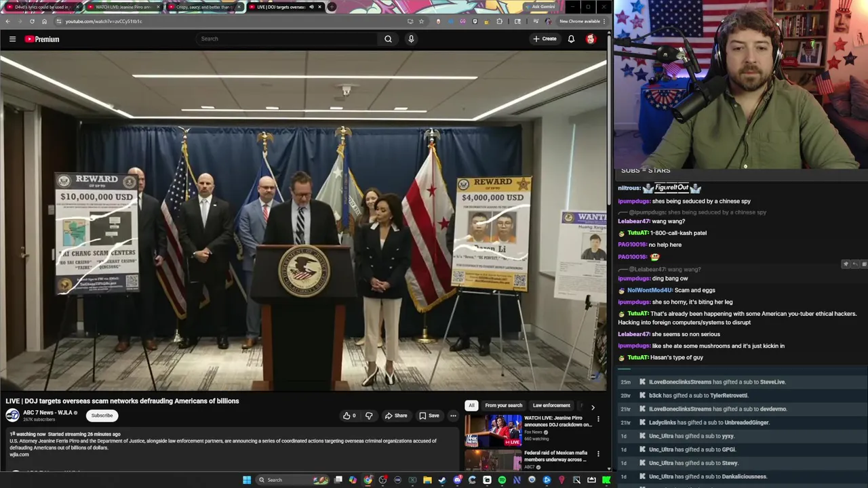Save the video to a playlist
This screenshot has width=868, height=488.
click(x=429, y=415)
